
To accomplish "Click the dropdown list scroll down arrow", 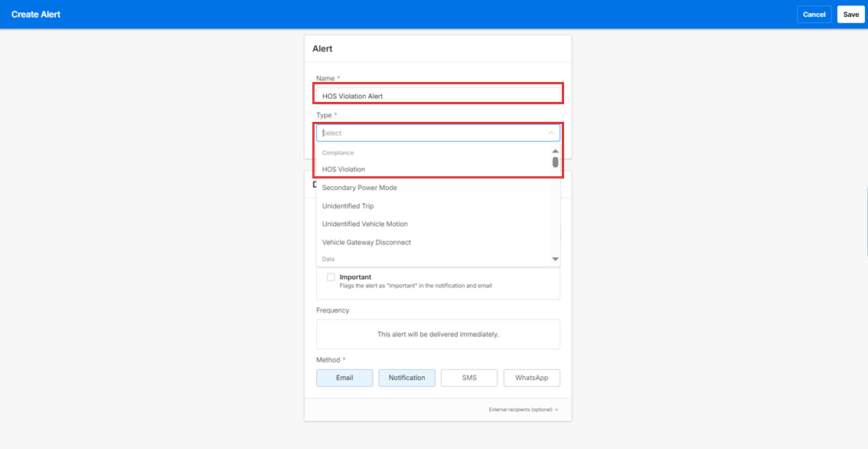I will click(555, 260).
